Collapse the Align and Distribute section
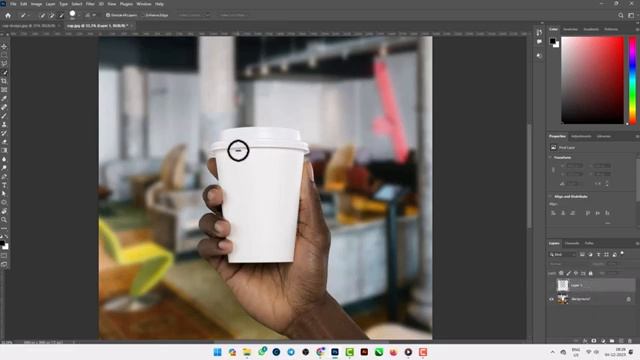 (550, 196)
